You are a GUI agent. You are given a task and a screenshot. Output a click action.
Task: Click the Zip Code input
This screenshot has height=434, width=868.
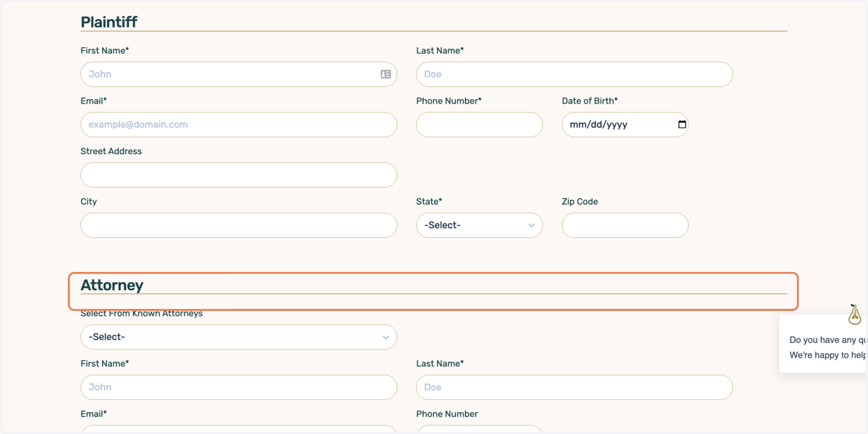[625, 226]
